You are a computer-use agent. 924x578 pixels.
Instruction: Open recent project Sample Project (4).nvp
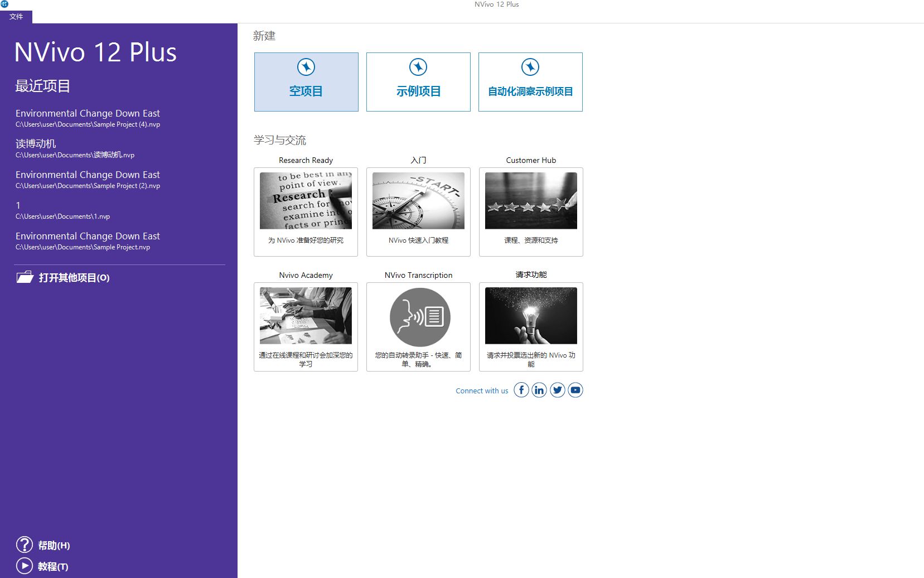[88, 118]
